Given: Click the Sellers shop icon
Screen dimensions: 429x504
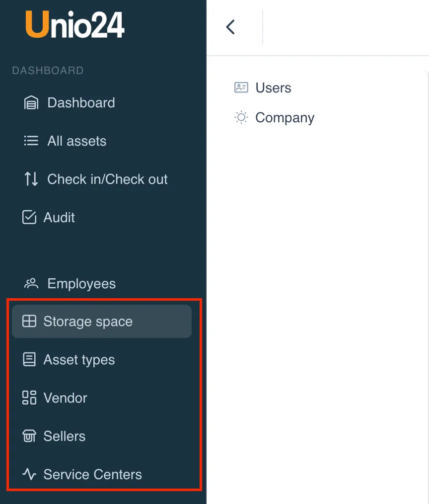Looking at the screenshot, I should pyautogui.click(x=29, y=436).
